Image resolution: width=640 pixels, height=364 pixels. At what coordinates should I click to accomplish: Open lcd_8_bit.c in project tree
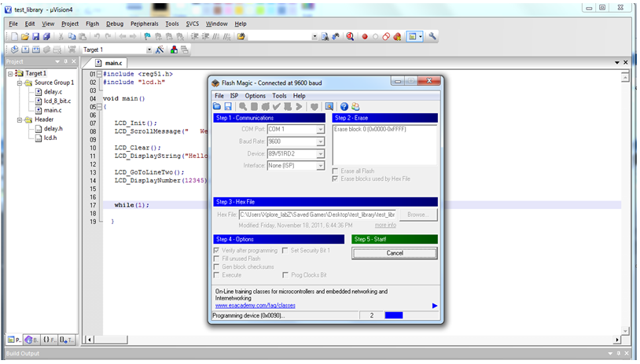57,101
